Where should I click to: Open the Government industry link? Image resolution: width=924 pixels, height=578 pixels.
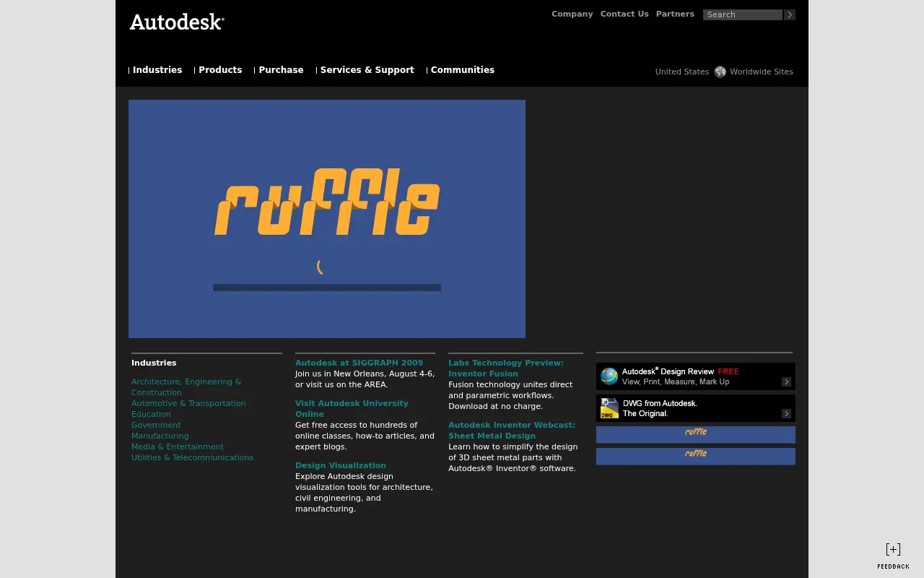pyautogui.click(x=156, y=425)
